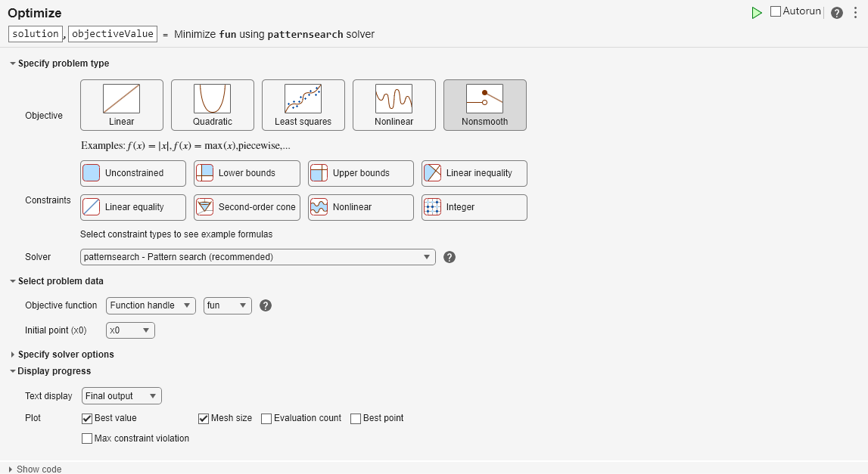Screen dimensions: 868x474
Task: Add Second-order cone constraints
Action: click(x=246, y=207)
